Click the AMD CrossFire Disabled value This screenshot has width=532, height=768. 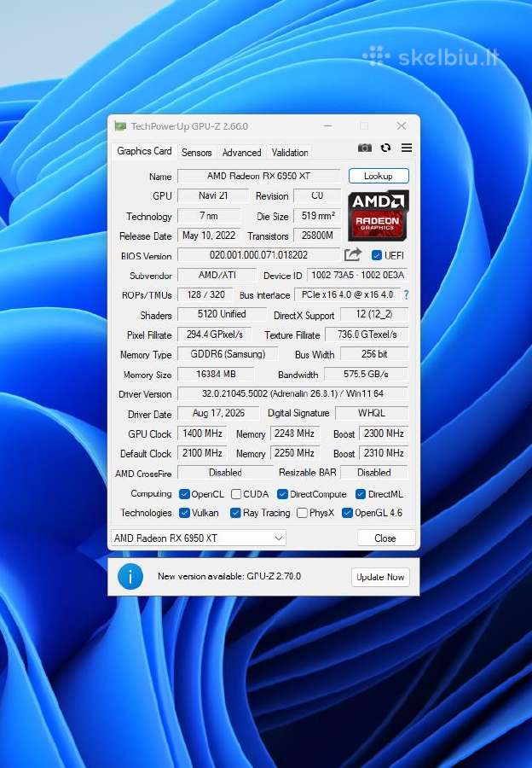coord(225,472)
